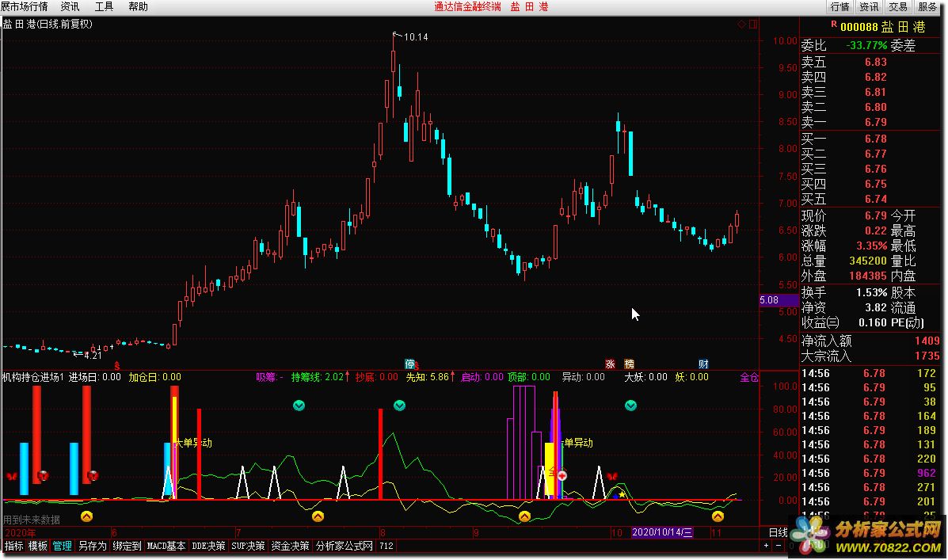Click the red plus-ball icon beside the yellow bar
The image size is (948, 560).
click(x=562, y=475)
